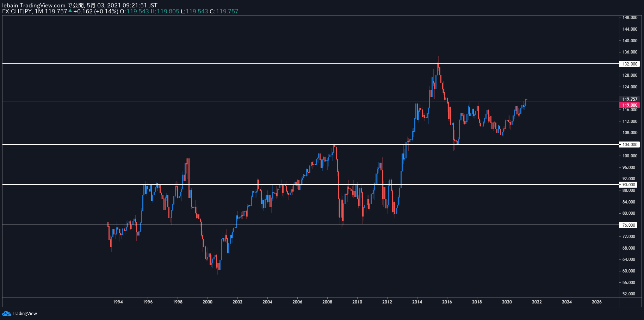Click the 148.000 price axis label
Viewport: 644px width, 320px height.
tap(630, 18)
